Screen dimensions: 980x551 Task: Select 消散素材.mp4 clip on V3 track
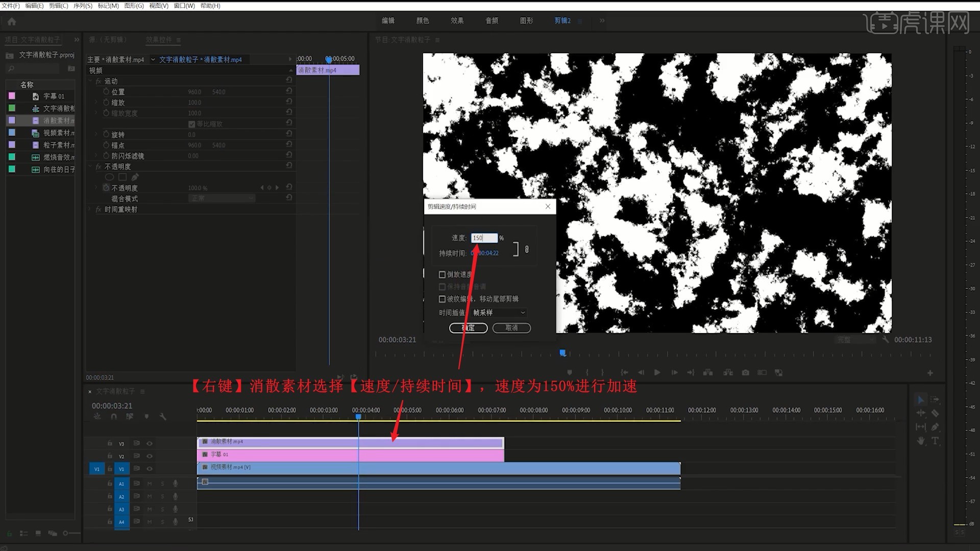coord(350,442)
